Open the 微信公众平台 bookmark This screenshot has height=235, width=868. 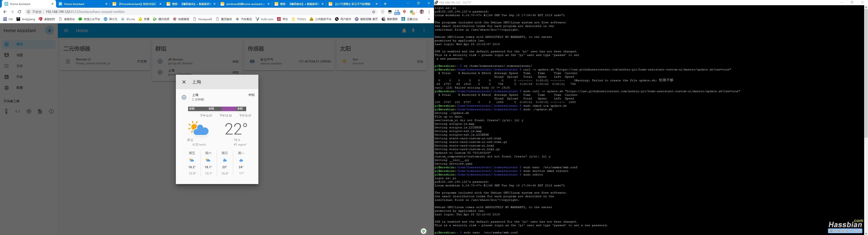pyautogui.click(x=89, y=19)
